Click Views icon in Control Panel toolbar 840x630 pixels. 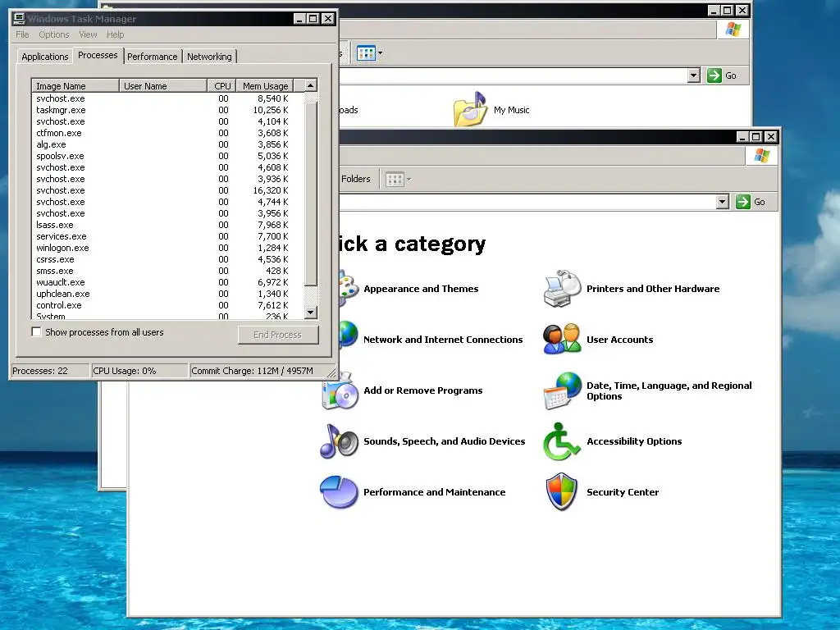pyautogui.click(x=395, y=179)
